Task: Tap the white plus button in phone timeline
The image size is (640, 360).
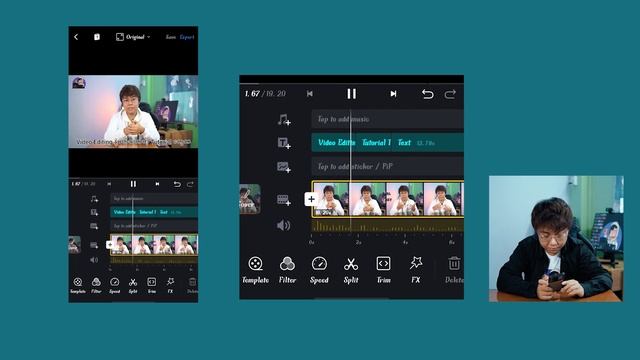Action: tap(109, 244)
